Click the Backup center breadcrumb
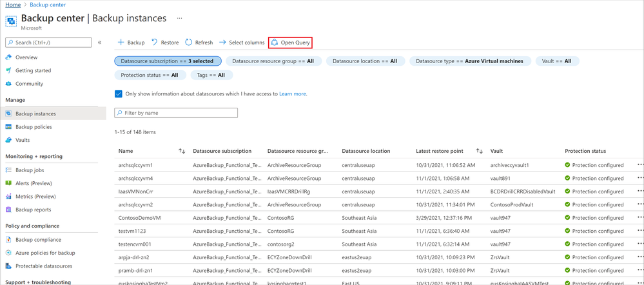Screen dimensions: 644x285 [48, 5]
